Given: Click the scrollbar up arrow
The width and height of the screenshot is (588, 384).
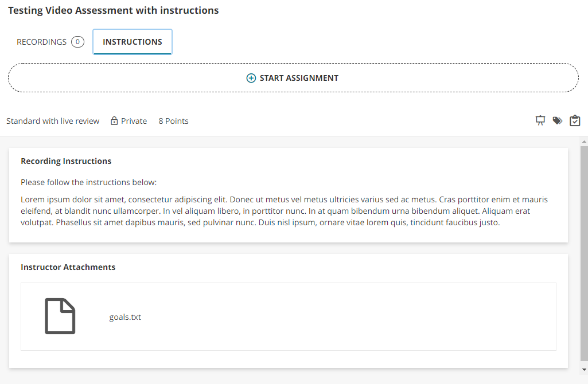Looking at the screenshot, I should click(584, 142).
